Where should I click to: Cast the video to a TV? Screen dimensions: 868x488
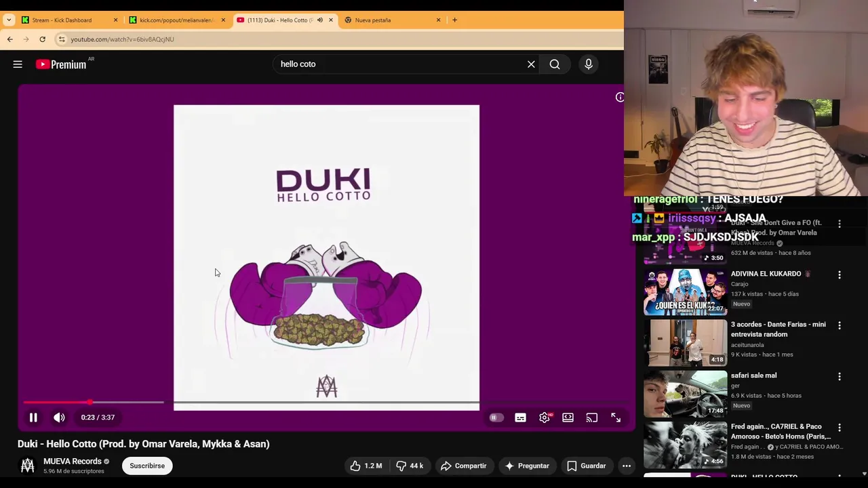coord(591,418)
